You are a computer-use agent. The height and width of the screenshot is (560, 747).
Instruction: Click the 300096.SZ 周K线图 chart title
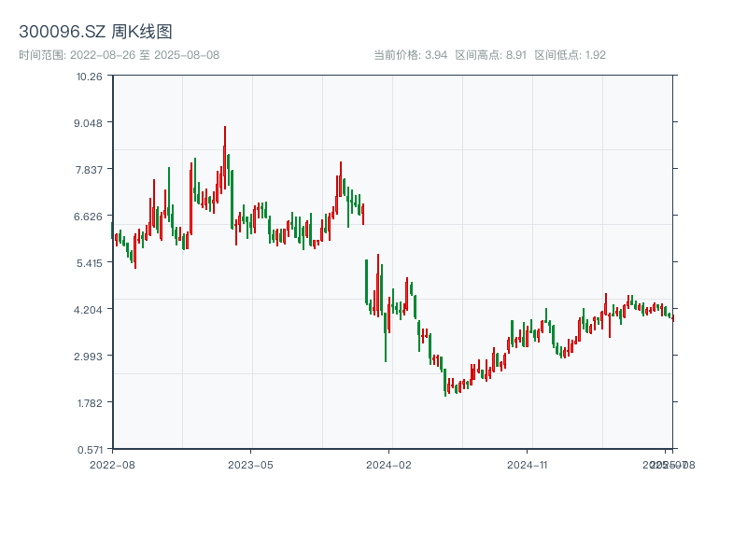pyautogui.click(x=95, y=33)
